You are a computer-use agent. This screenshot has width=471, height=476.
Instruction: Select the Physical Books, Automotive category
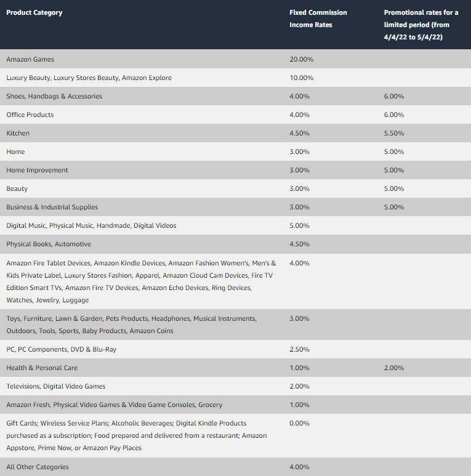click(49, 244)
